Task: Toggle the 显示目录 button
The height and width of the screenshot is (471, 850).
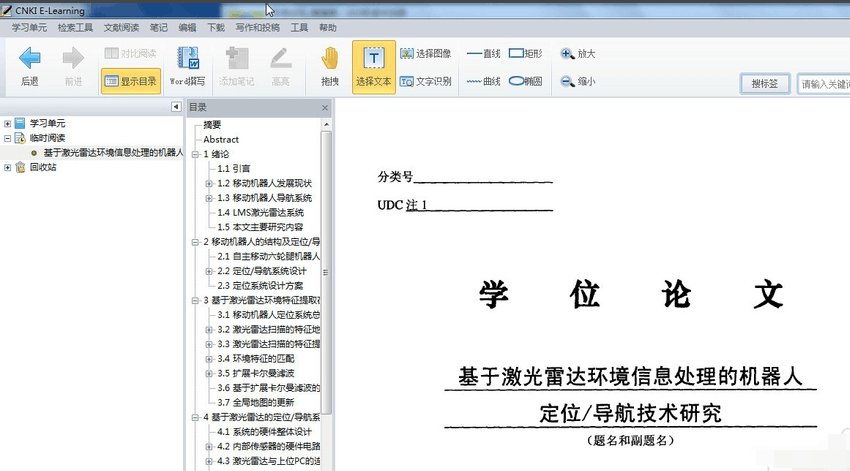Action: tap(131, 81)
